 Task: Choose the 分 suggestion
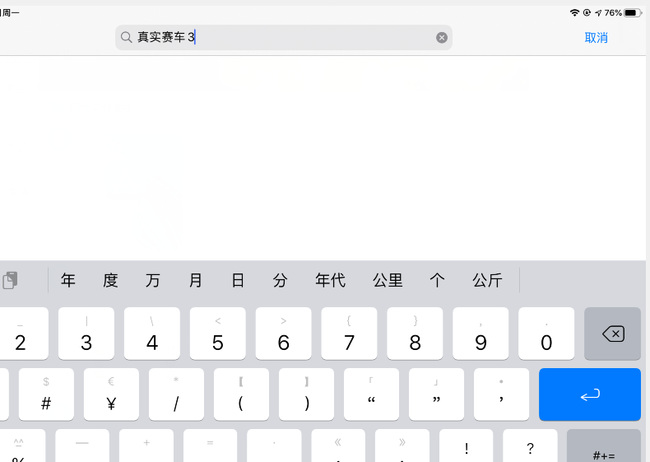point(280,280)
